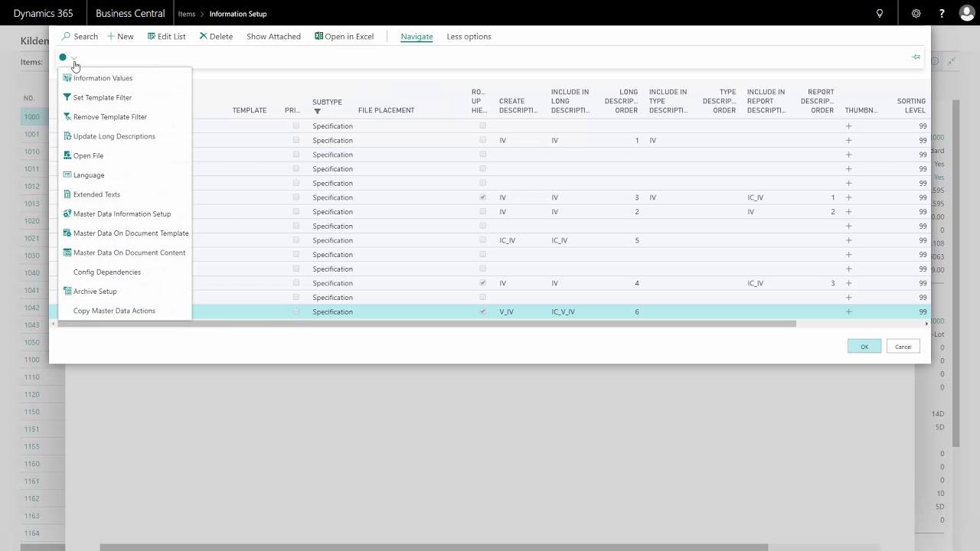Toggle roll-up hierarchy checkbox in long-order 2 row
The image size is (980, 551).
(x=482, y=212)
